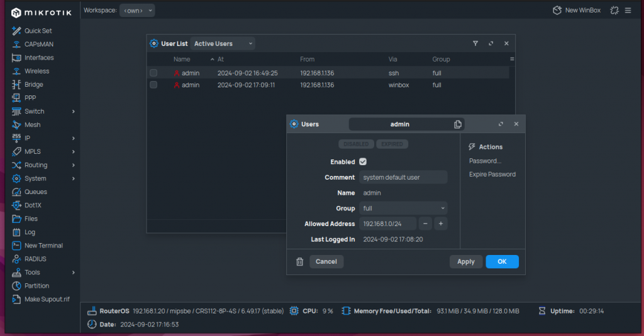This screenshot has height=336, width=644.
Task: Open the Workspace dropdown
Action: (137, 11)
